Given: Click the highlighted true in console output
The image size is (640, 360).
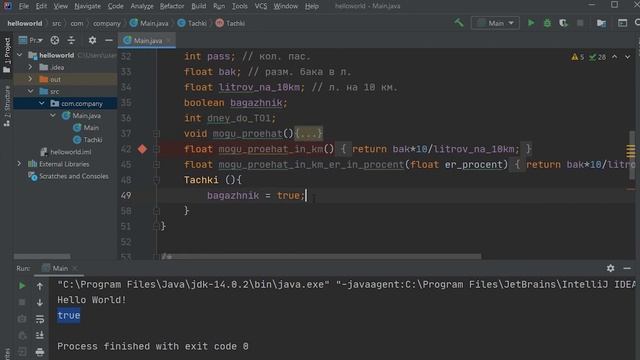Looking at the screenshot, I should pos(69,316).
